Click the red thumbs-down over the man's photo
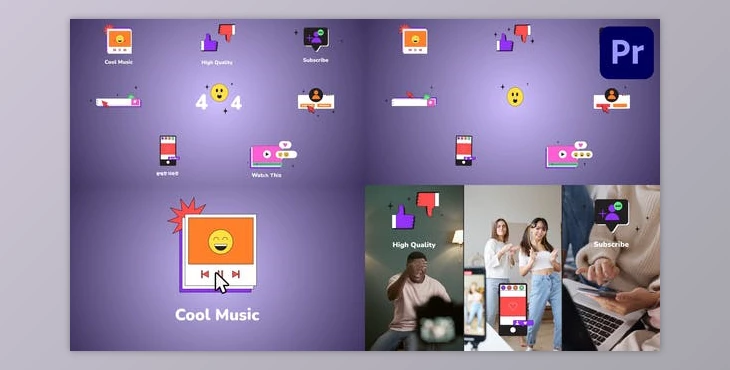Image resolution: width=730 pixels, height=370 pixels. [428, 203]
